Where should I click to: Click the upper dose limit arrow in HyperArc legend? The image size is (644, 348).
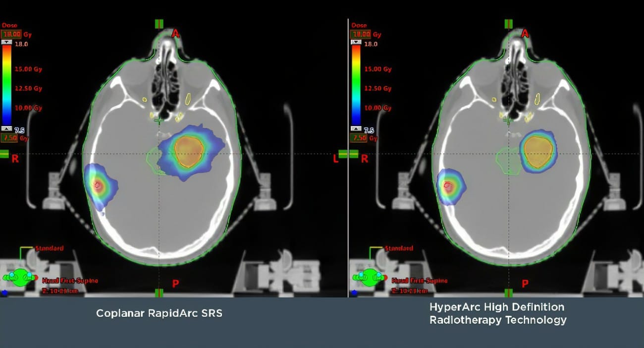pyautogui.click(x=356, y=43)
